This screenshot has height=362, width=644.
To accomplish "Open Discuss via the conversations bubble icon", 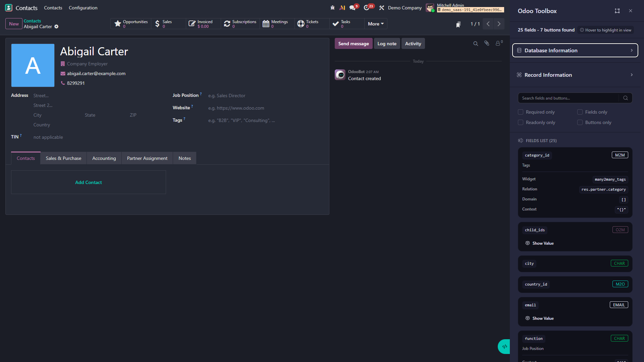I will pyautogui.click(x=353, y=7).
